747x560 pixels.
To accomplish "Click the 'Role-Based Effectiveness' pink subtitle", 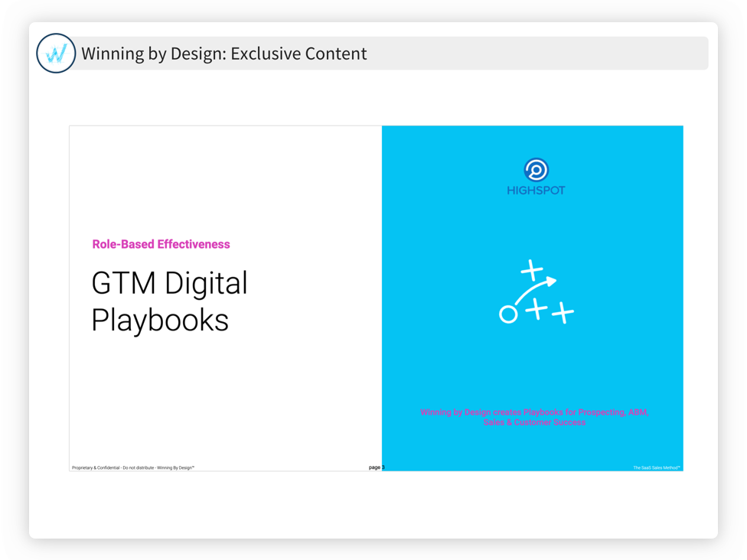I will click(161, 244).
